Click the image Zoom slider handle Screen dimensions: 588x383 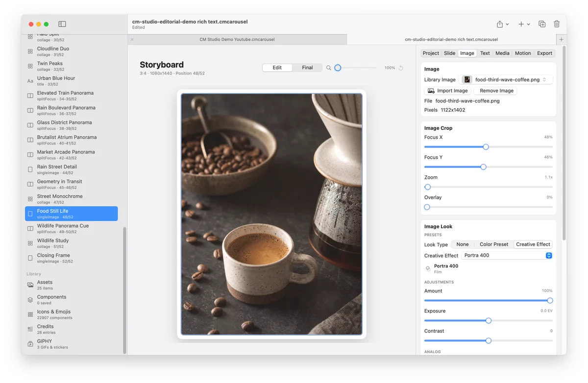coord(428,187)
